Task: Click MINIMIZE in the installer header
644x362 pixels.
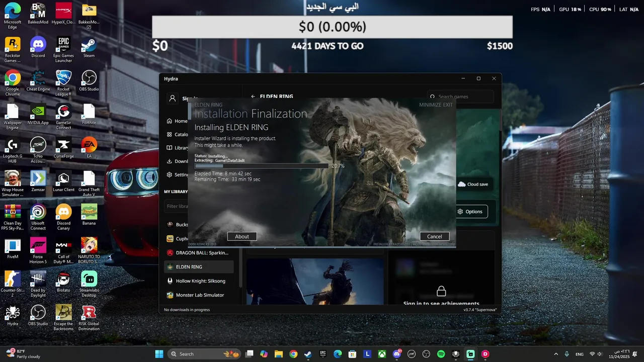Action: (x=430, y=105)
